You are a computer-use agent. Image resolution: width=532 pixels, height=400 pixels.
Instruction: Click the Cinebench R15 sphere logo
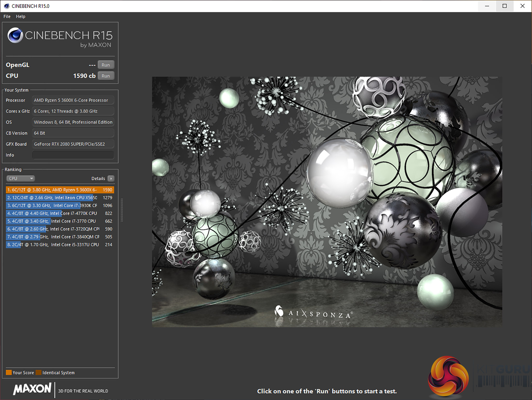click(x=15, y=35)
